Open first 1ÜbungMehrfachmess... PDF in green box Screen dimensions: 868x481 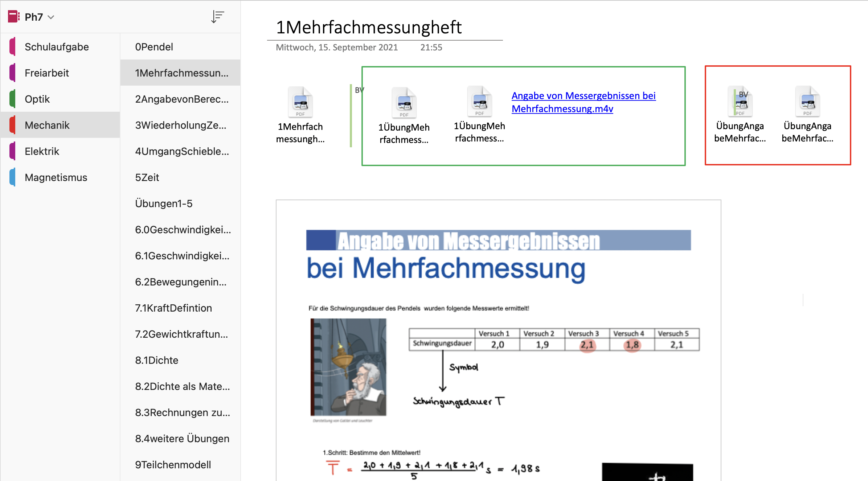click(x=404, y=103)
